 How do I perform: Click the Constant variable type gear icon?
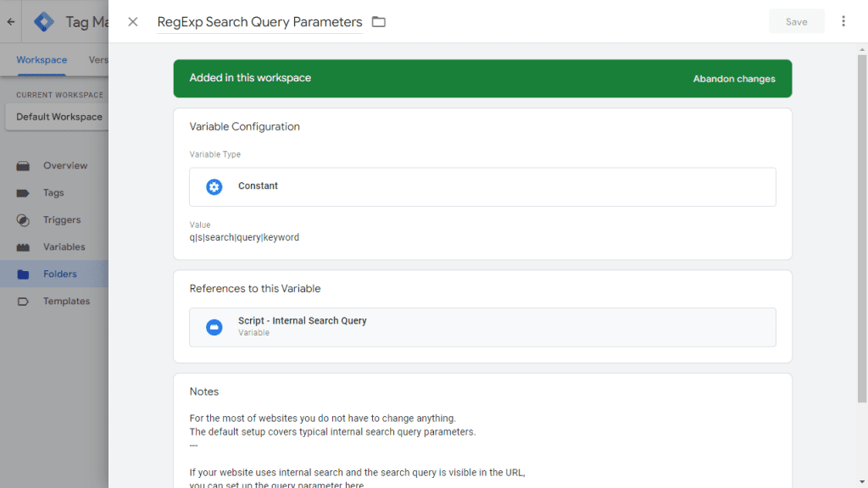[214, 187]
